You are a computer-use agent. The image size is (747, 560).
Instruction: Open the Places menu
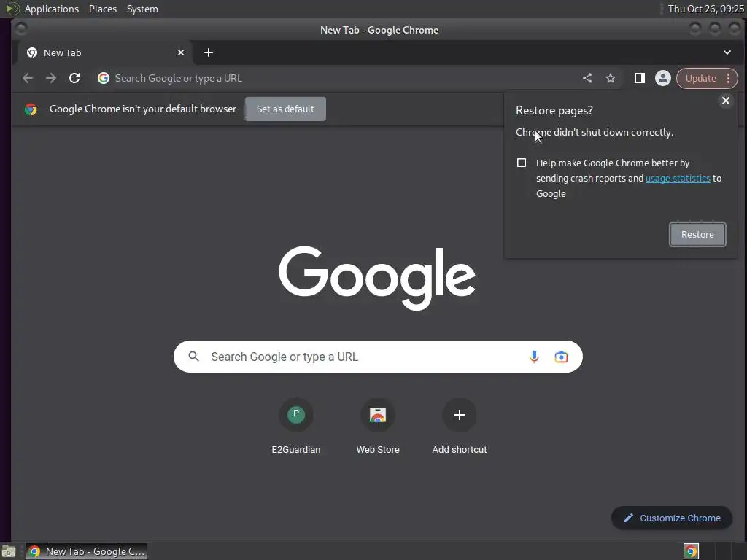click(x=103, y=9)
